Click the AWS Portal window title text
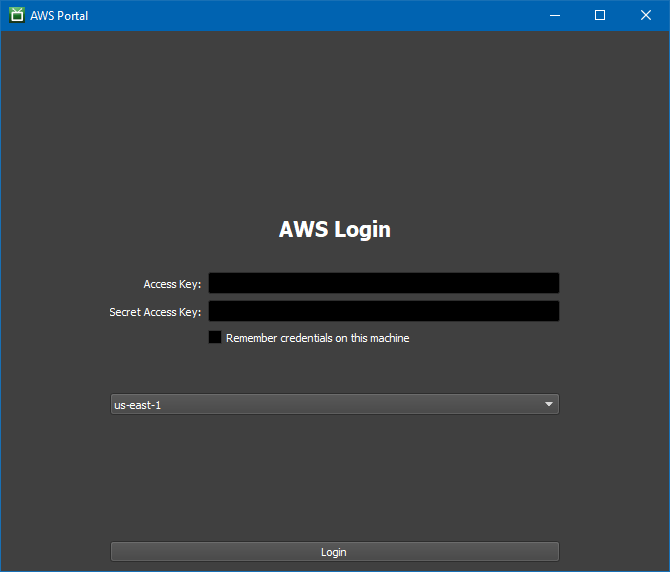670x572 pixels. tap(59, 16)
